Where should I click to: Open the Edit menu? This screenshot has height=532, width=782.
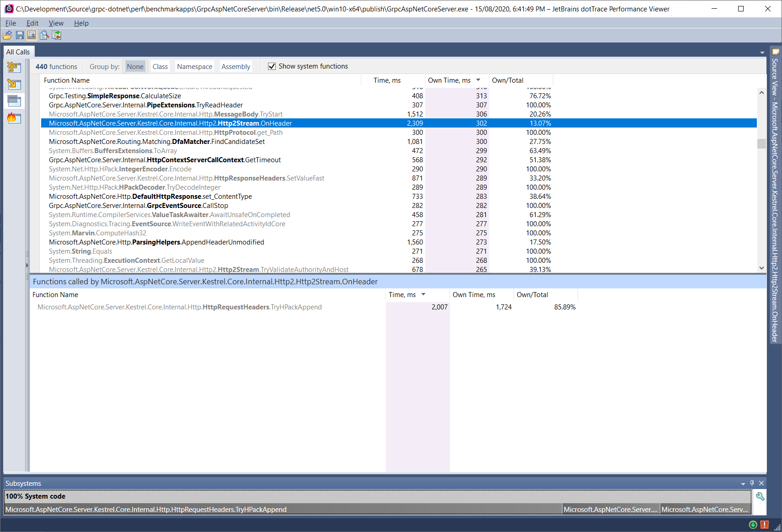[x=32, y=23]
